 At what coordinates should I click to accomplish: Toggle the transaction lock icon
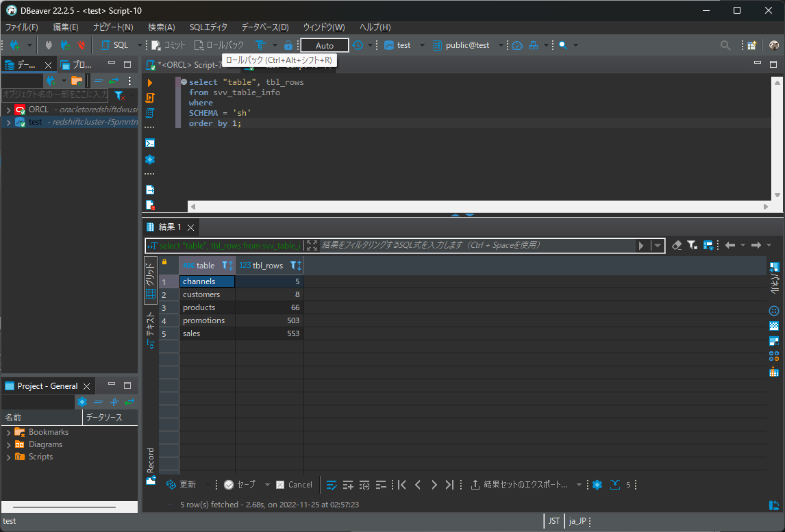point(288,45)
